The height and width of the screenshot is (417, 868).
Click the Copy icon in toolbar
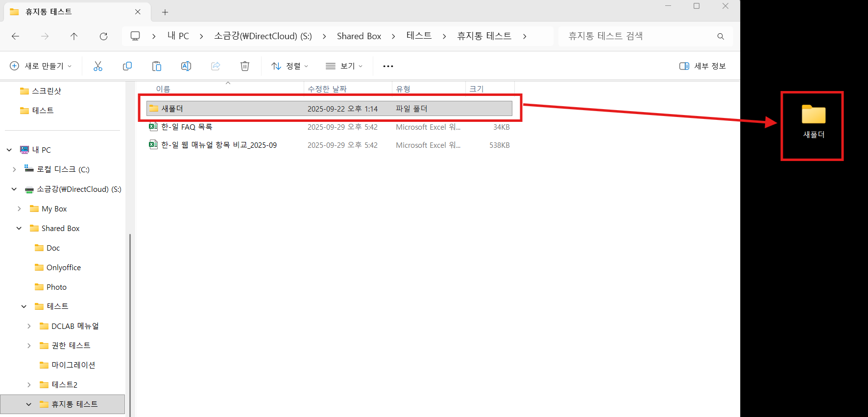pos(127,66)
